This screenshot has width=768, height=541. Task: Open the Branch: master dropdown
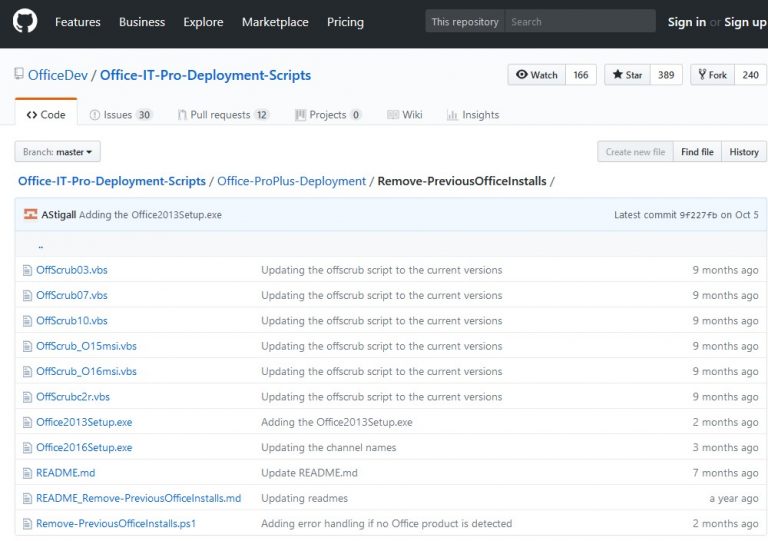[58, 152]
